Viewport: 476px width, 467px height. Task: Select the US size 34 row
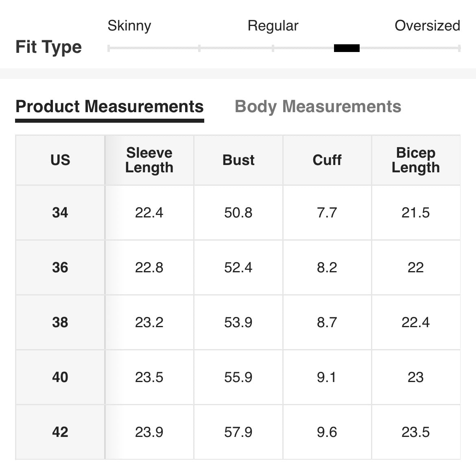click(x=60, y=213)
